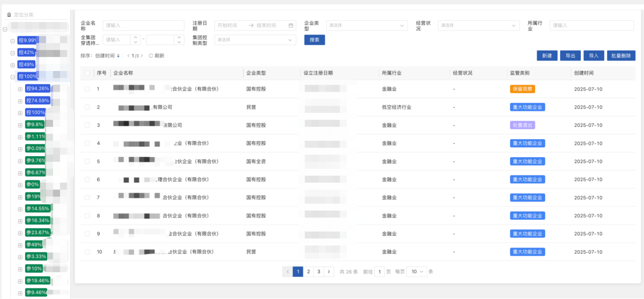This screenshot has width=644, height=299.
Task: Open page 2 from bottom pagination
Action: click(308, 271)
